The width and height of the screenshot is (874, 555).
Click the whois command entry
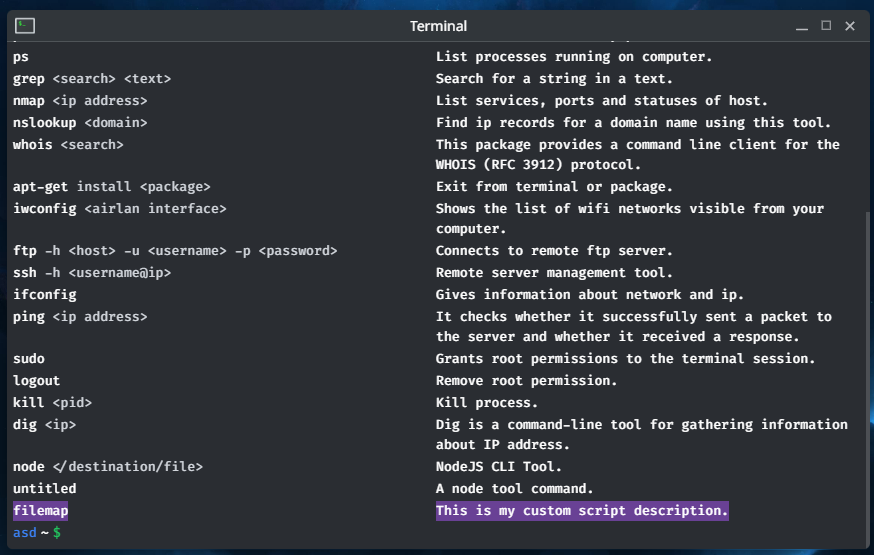point(68,145)
